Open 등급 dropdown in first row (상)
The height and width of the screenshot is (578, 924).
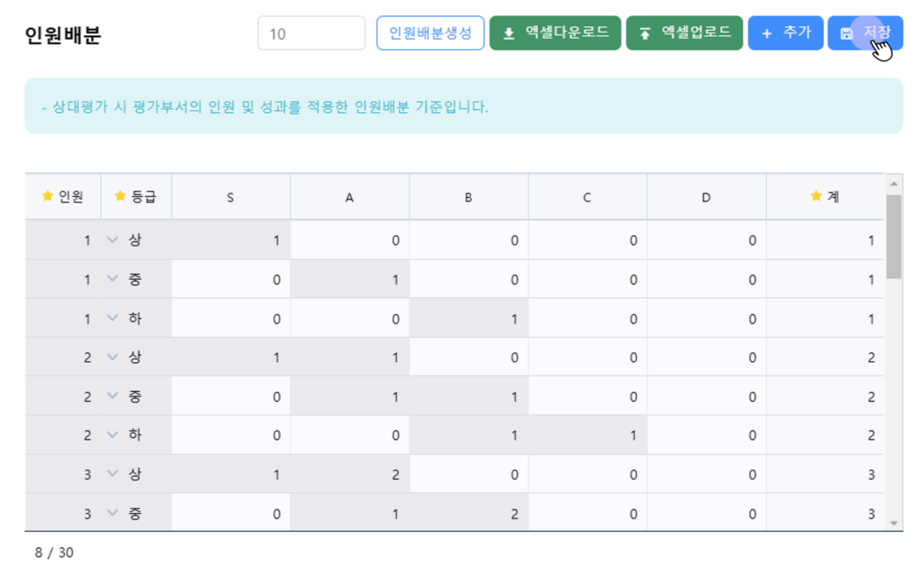113,240
